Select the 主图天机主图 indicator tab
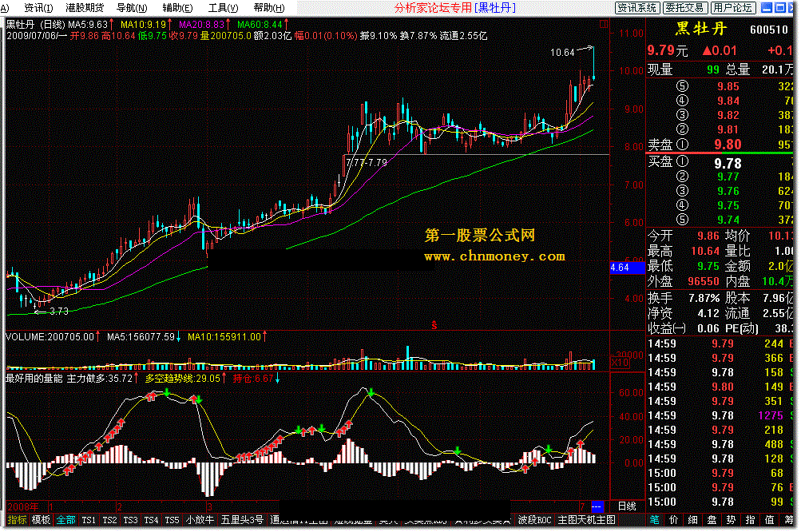Viewport: 801px width, 532px height. (x=586, y=520)
